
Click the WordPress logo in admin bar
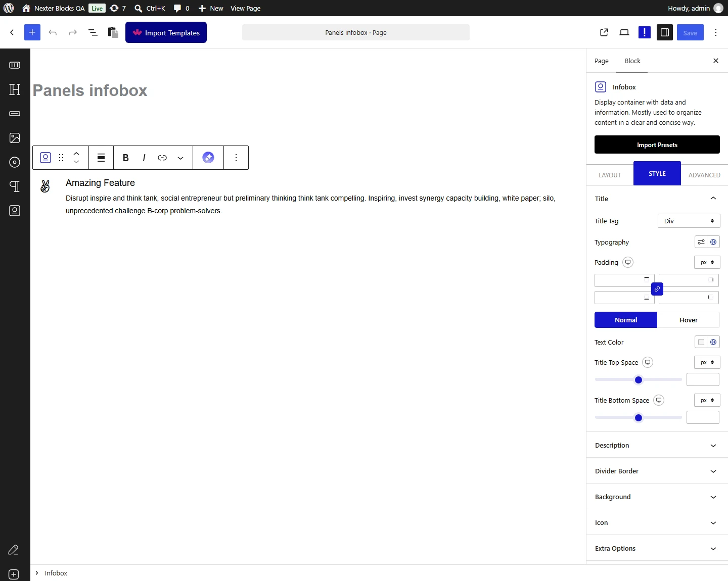[x=9, y=8]
